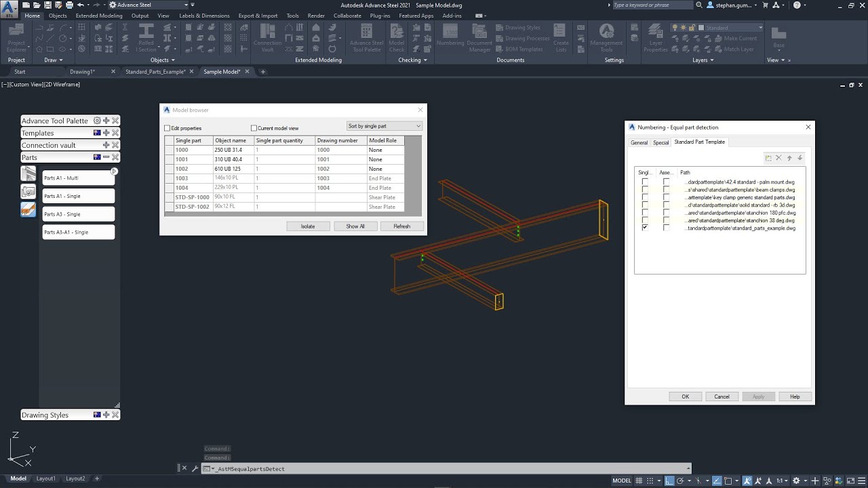Click Make Current layer tool
868x488 pixels.
coord(735,39)
